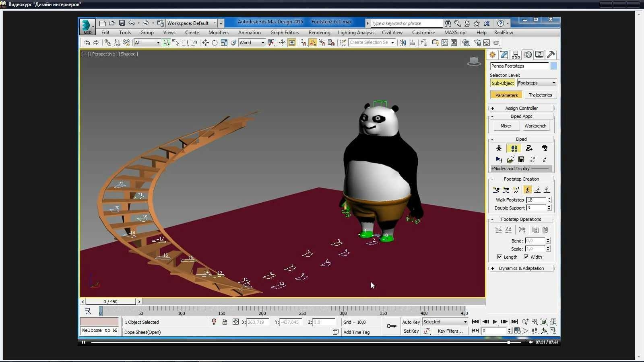Collapse the Footstep Operations rollout

(x=521, y=219)
